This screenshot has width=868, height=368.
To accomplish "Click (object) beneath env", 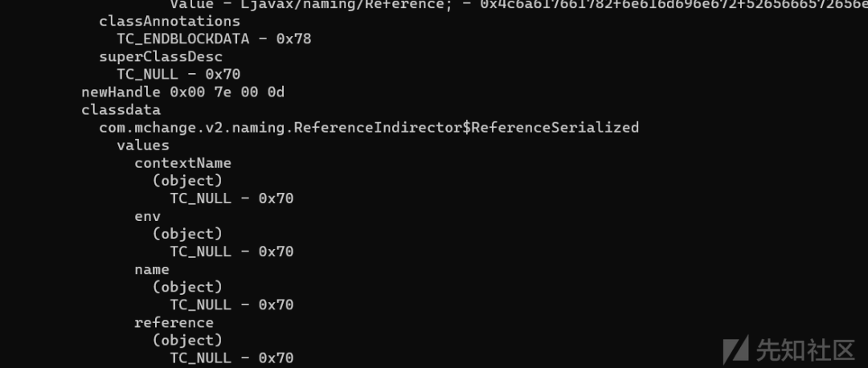I will [187, 234].
